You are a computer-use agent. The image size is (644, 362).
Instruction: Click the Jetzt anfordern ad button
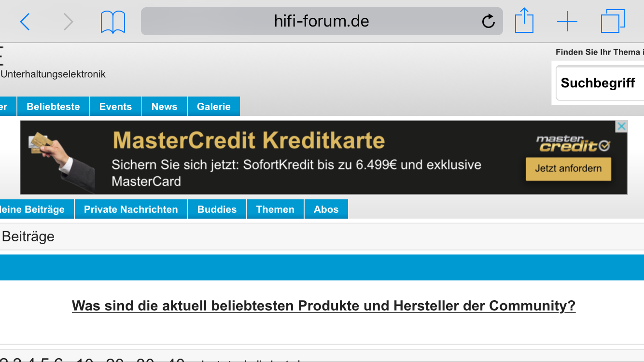568,169
